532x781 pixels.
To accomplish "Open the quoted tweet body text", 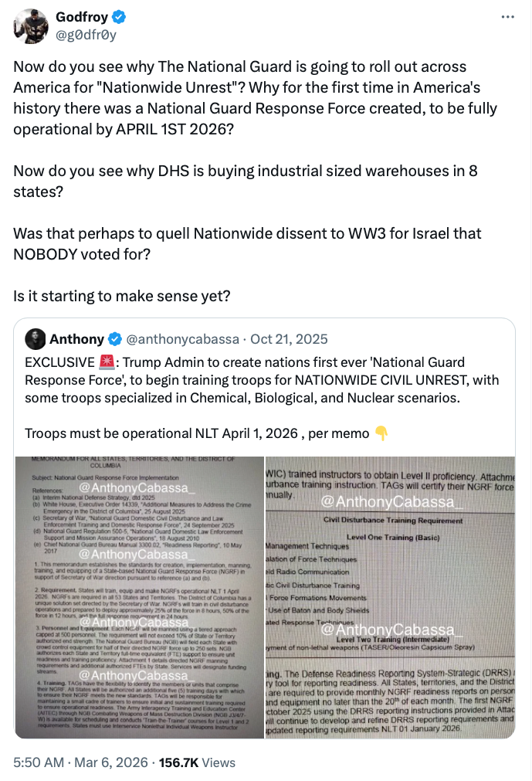I will 262,398.
